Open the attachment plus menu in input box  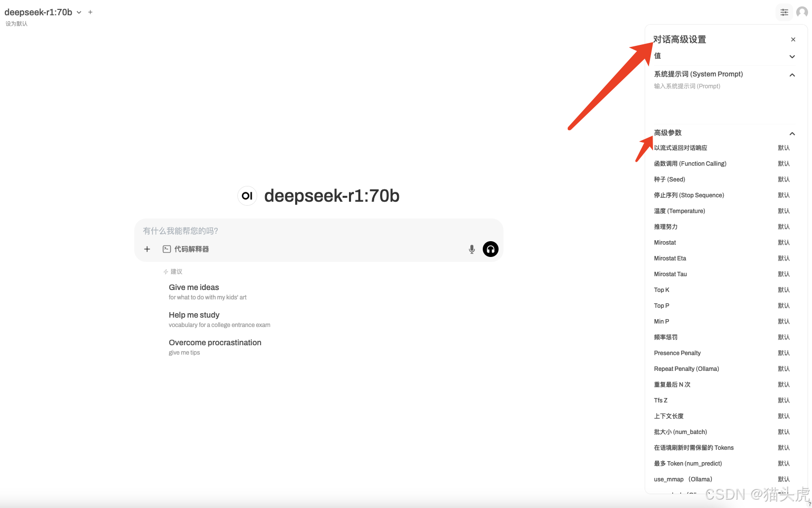click(x=147, y=250)
